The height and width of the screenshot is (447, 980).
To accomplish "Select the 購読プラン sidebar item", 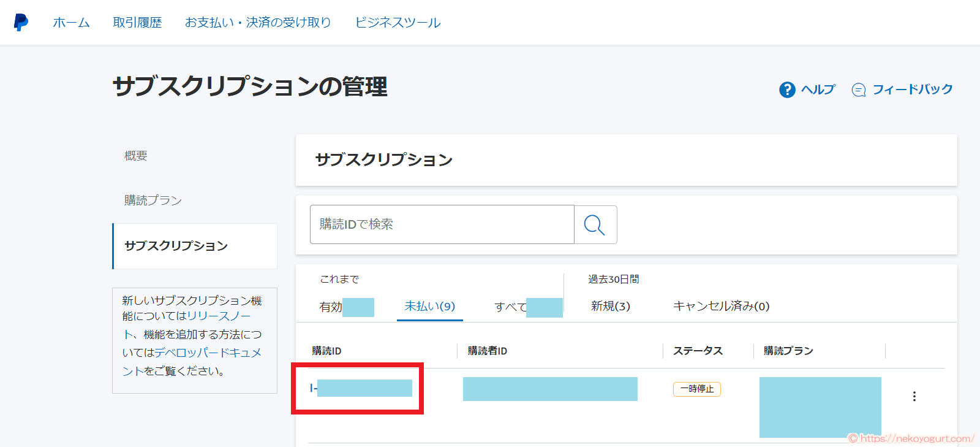I will click(153, 201).
